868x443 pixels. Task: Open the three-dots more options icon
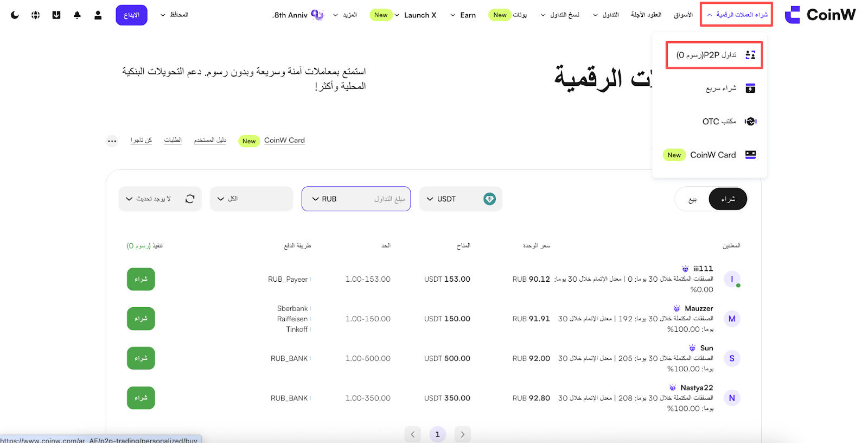112,141
